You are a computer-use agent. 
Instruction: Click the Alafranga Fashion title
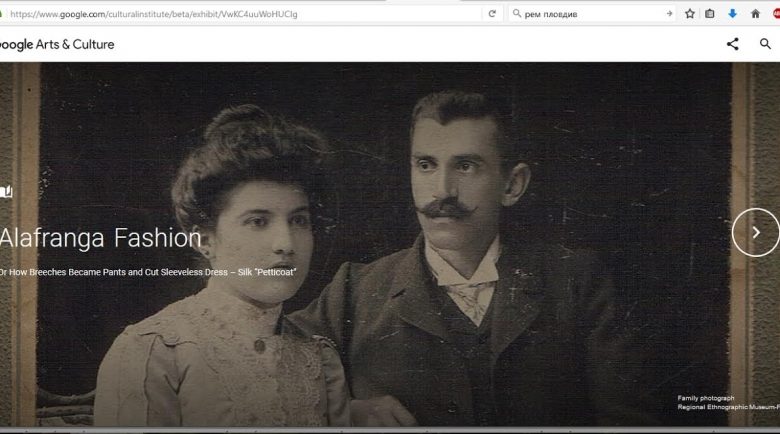pyautogui.click(x=101, y=238)
